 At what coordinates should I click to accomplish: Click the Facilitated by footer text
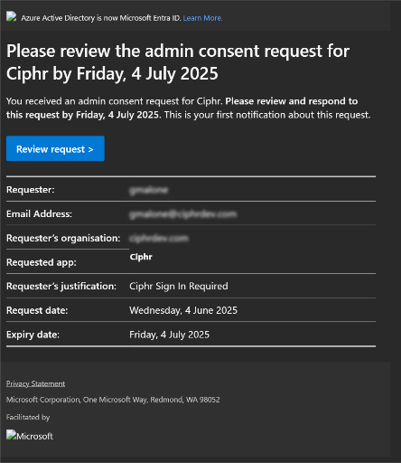(x=28, y=417)
